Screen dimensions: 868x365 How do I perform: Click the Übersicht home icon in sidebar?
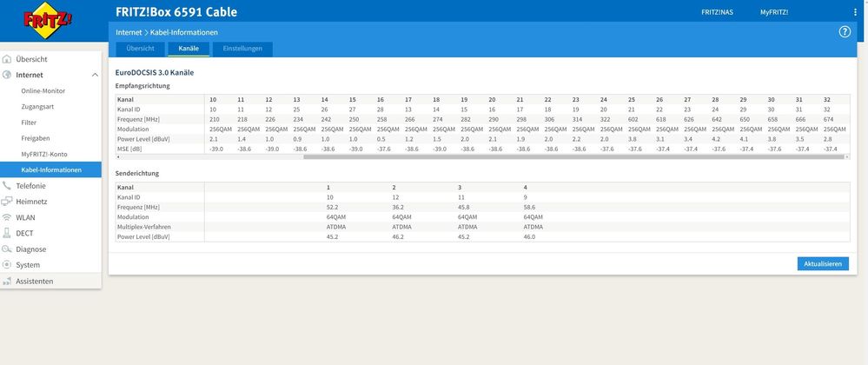[x=7, y=59]
